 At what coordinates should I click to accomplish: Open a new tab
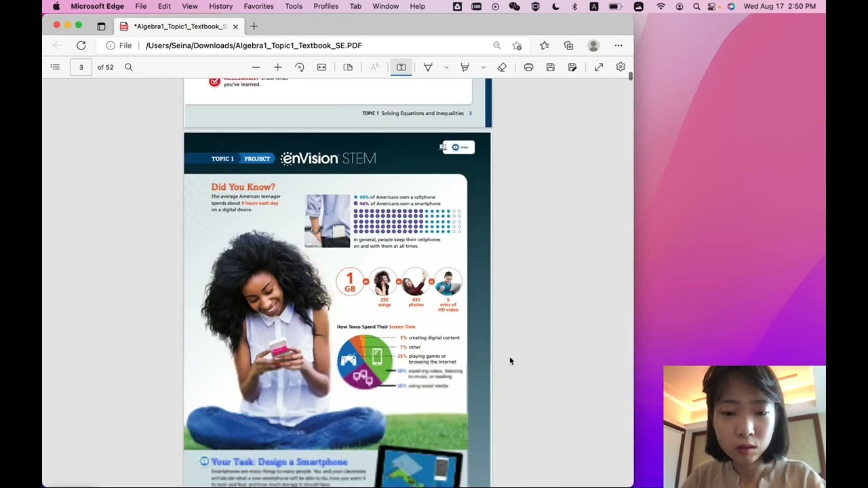pos(254,26)
